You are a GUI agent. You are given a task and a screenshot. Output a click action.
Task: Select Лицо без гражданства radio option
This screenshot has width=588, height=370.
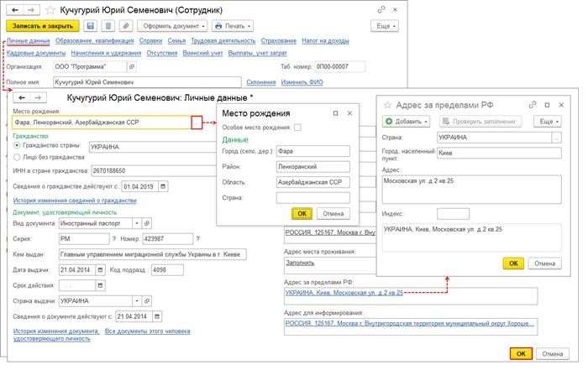[17, 157]
